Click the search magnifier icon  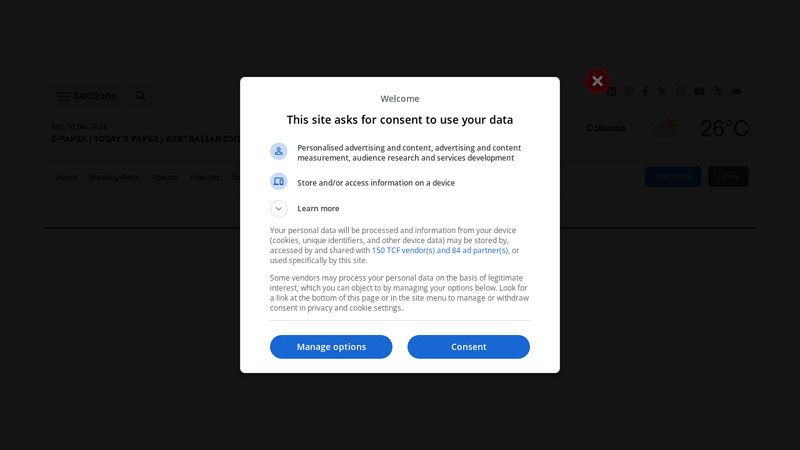[141, 96]
